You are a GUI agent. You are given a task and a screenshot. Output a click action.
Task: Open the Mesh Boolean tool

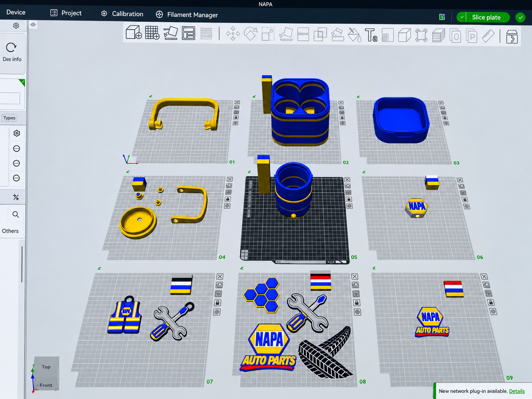(x=320, y=35)
